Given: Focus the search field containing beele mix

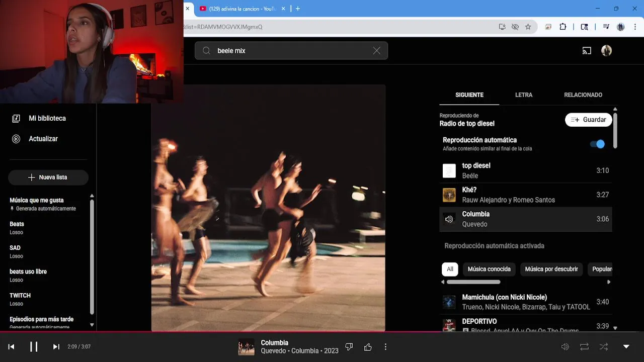Looking at the screenshot, I should 291,50.
